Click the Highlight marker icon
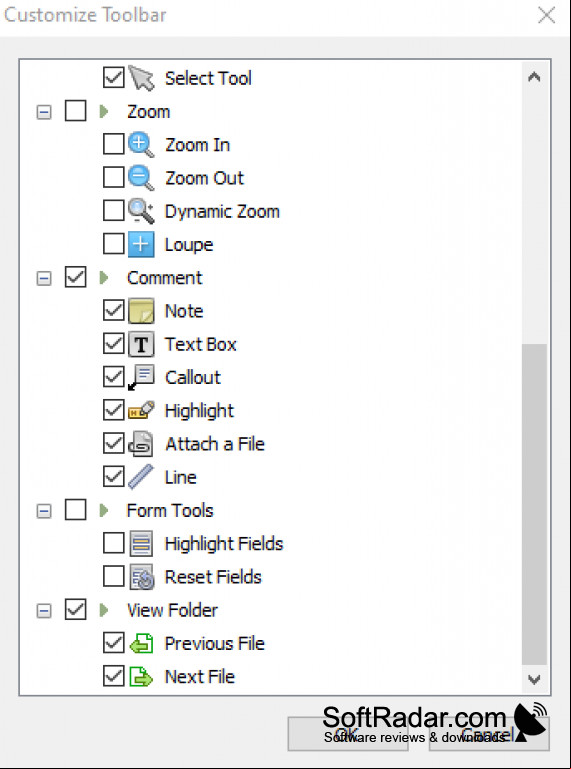 (141, 411)
